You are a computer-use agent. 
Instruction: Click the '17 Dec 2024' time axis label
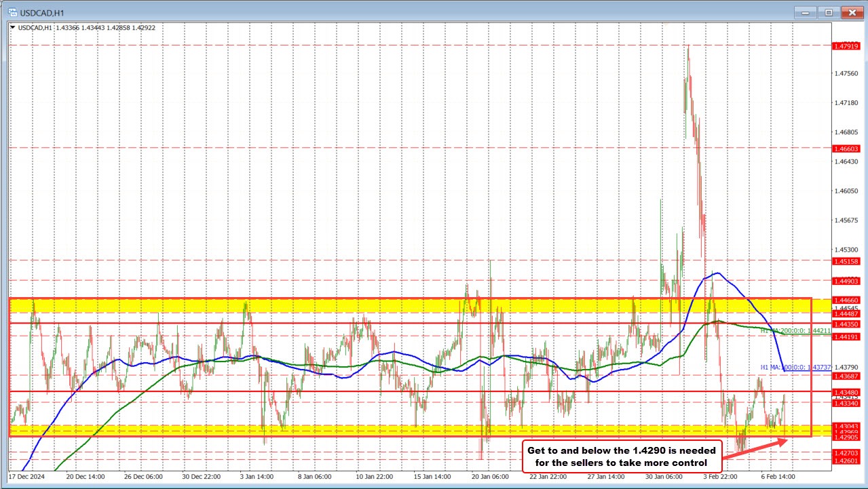click(27, 476)
